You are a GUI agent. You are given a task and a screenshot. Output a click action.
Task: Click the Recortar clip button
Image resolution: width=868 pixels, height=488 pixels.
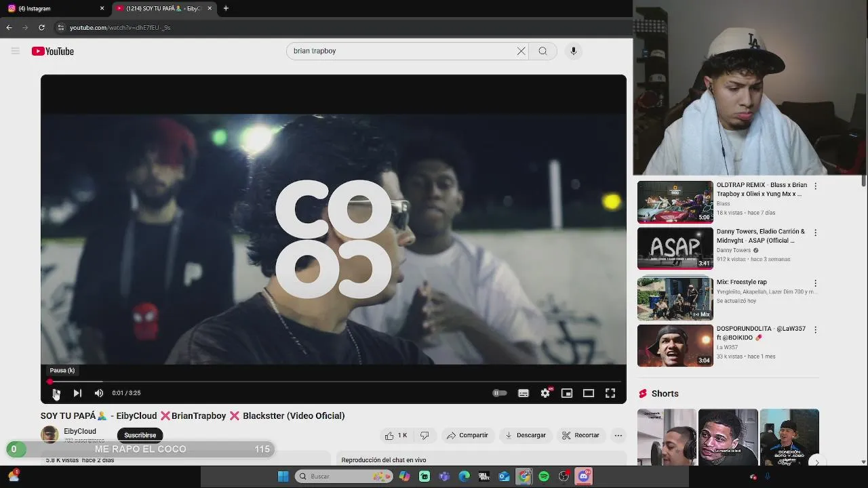(x=580, y=435)
